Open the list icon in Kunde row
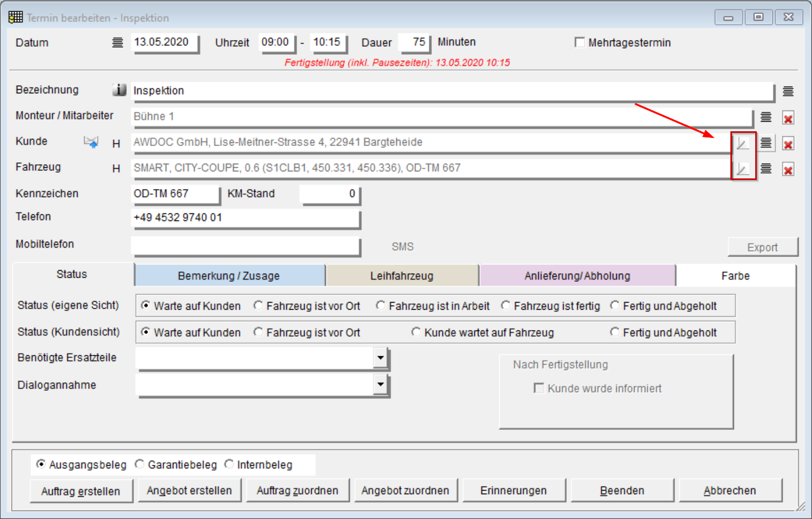Screen dimensions: 812x519 point(766,143)
